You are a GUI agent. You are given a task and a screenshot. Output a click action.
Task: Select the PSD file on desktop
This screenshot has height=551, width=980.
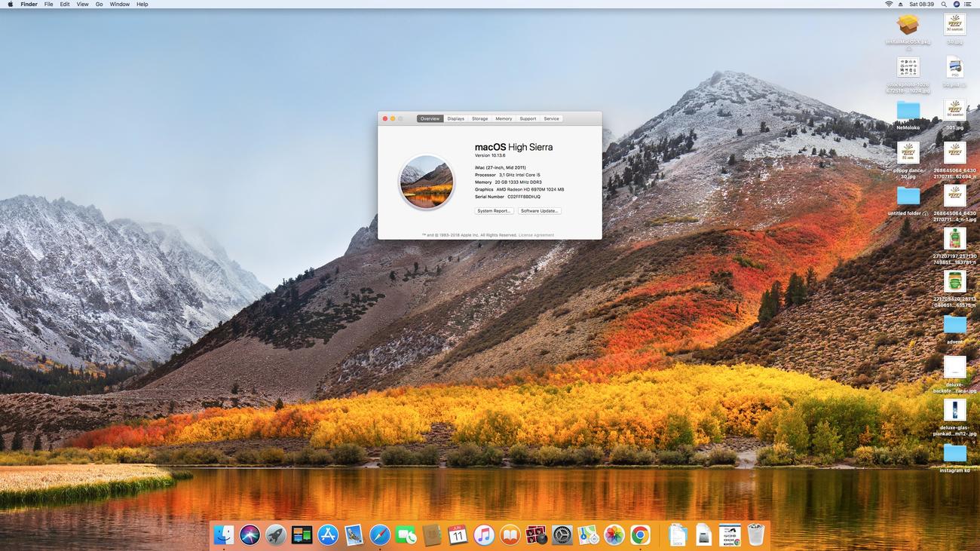(954, 72)
